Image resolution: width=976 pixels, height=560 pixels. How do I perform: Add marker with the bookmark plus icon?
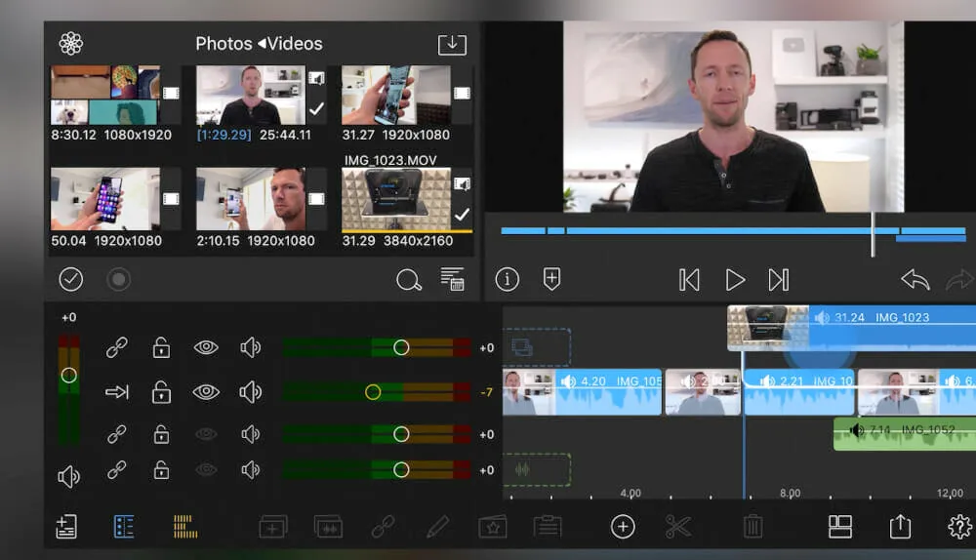(551, 280)
